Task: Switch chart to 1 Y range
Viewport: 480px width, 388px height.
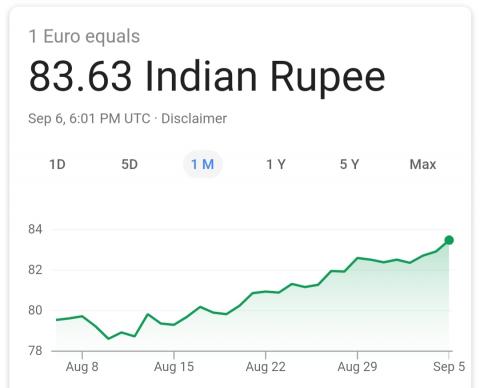Action: coord(276,164)
